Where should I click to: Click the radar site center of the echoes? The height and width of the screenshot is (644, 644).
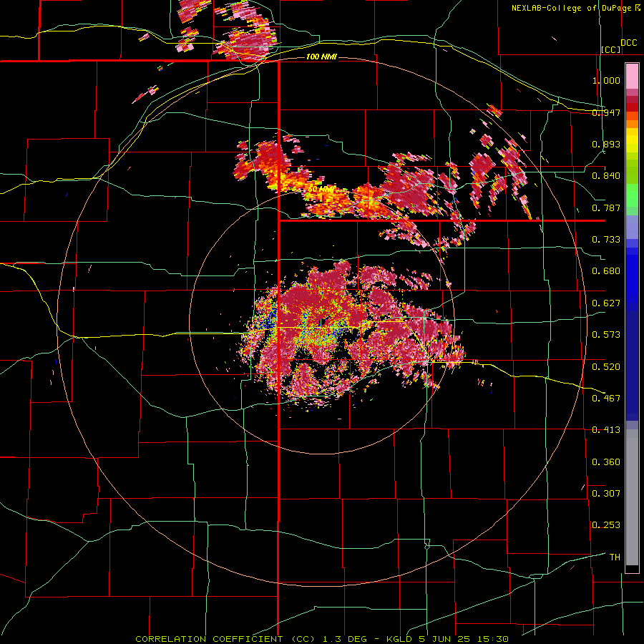click(323, 323)
